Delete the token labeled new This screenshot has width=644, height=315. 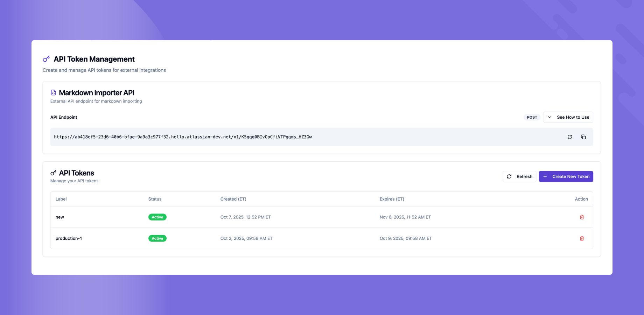582,217
